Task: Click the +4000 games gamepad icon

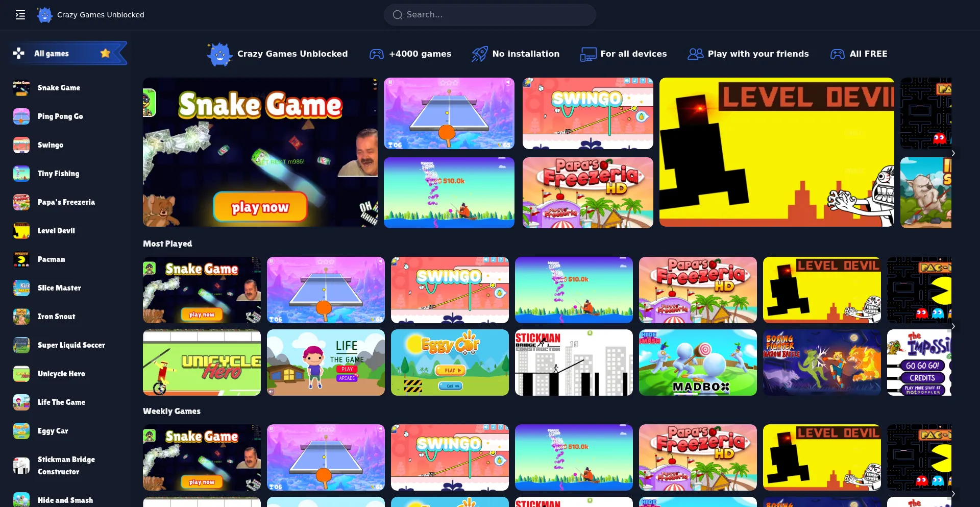Action: pos(377,54)
